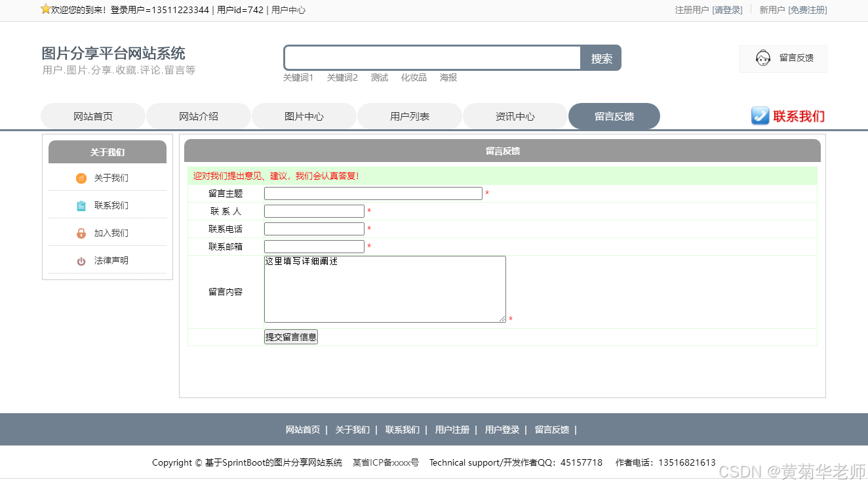Click the 留言内容 text area
The height and width of the screenshot is (486, 868).
(x=384, y=289)
